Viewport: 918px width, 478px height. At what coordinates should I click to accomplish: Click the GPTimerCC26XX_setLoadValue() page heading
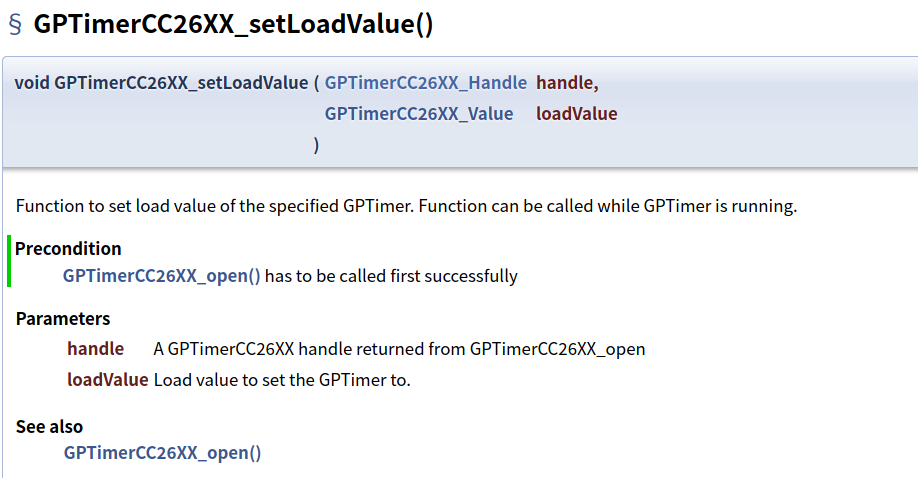tap(234, 25)
